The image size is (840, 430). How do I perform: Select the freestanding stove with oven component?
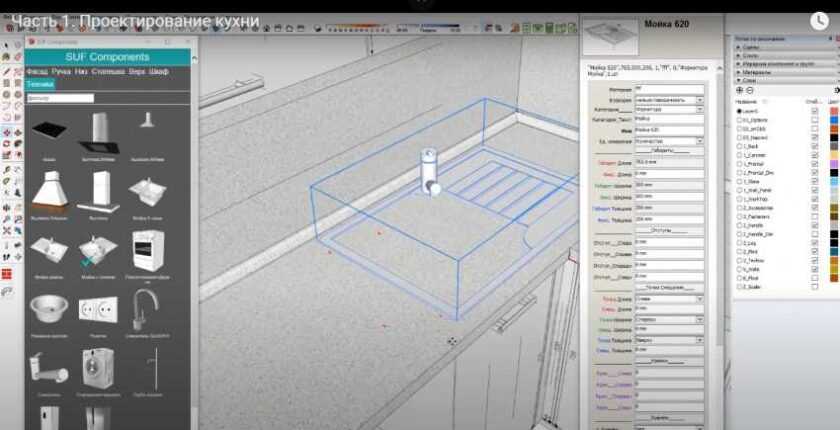point(148,250)
